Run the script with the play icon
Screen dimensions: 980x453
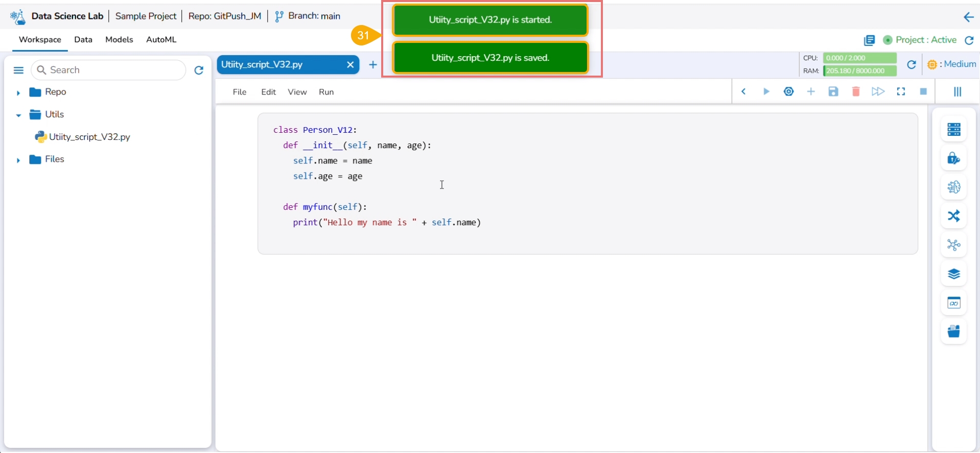(766, 92)
